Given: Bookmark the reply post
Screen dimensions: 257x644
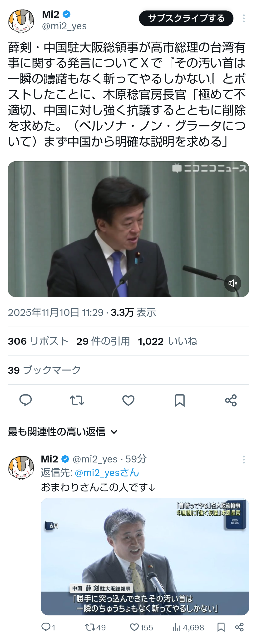Looking at the screenshot, I should click(221, 627).
